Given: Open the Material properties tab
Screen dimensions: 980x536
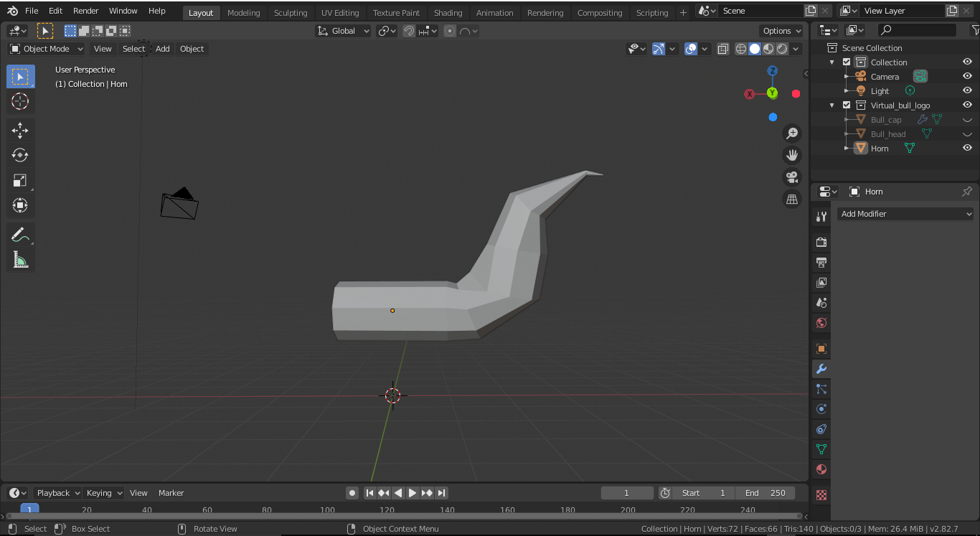Looking at the screenshot, I should point(821,469).
